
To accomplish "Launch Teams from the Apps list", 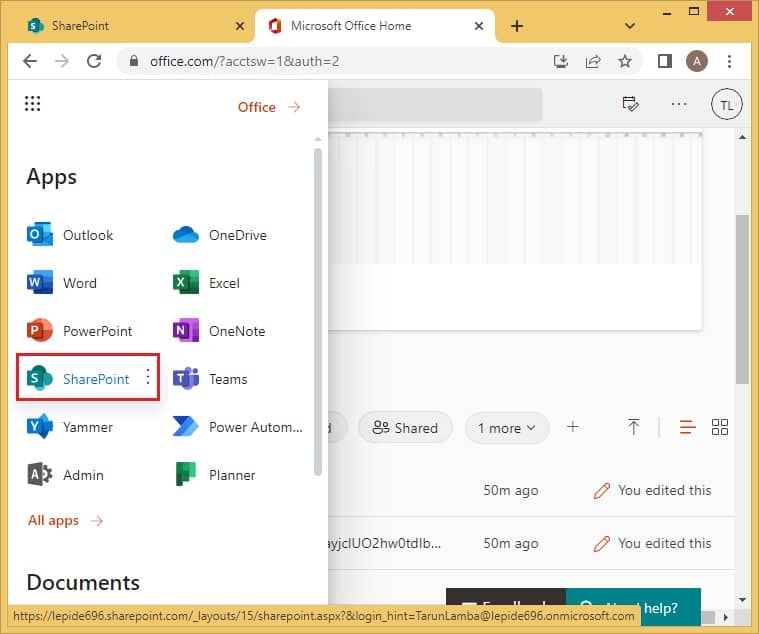I will 210,378.
